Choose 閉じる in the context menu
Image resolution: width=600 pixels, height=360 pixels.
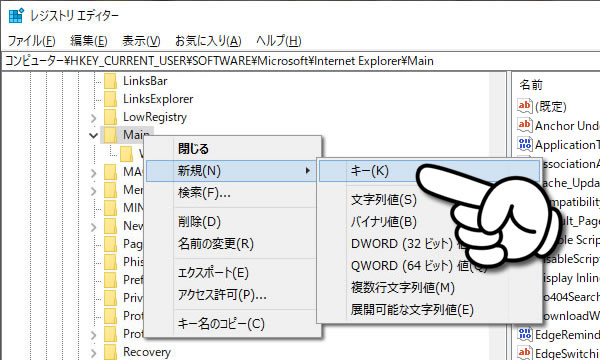coord(231,149)
